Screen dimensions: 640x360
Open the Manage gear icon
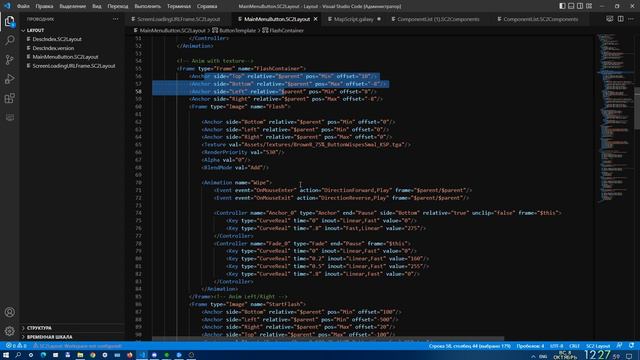click(x=9, y=331)
